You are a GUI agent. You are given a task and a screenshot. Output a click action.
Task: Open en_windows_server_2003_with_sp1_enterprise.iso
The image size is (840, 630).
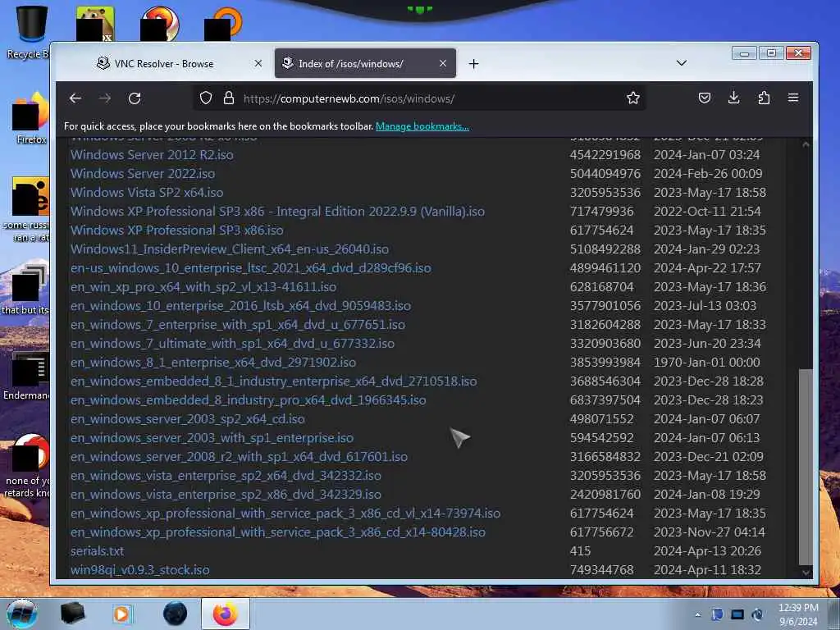212,438
